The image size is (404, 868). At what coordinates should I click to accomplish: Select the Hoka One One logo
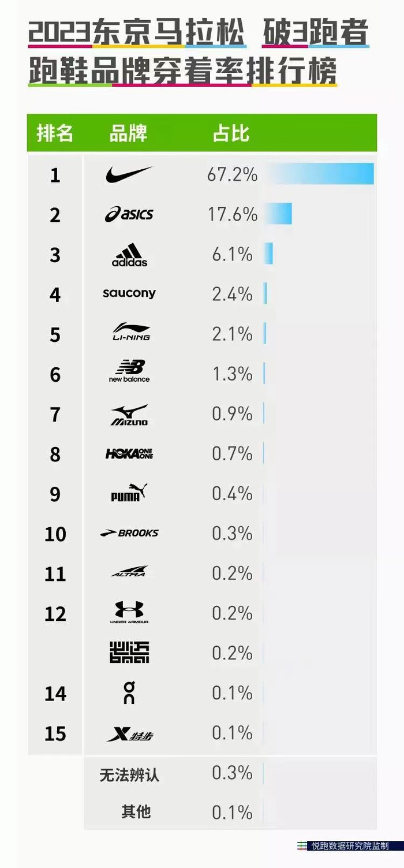129,454
